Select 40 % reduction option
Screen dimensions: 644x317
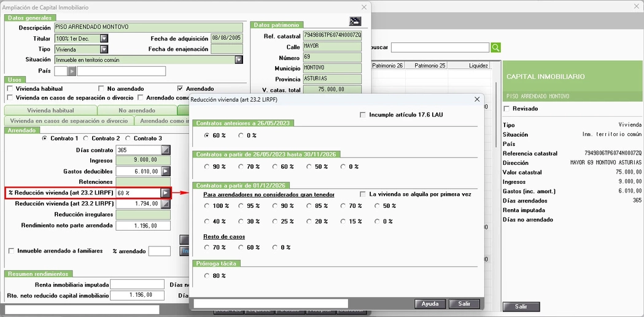pos(207,221)
